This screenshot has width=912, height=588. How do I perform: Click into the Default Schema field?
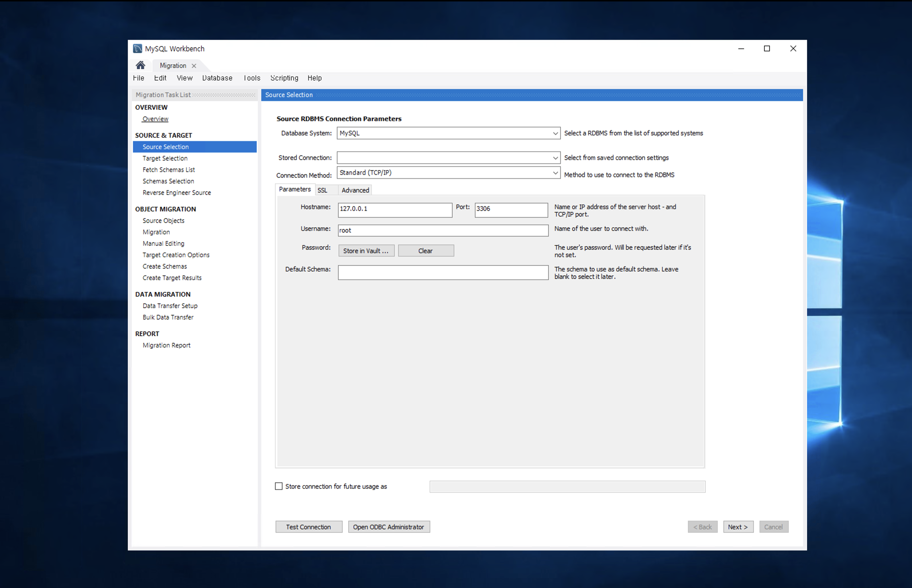click(443, 272)
